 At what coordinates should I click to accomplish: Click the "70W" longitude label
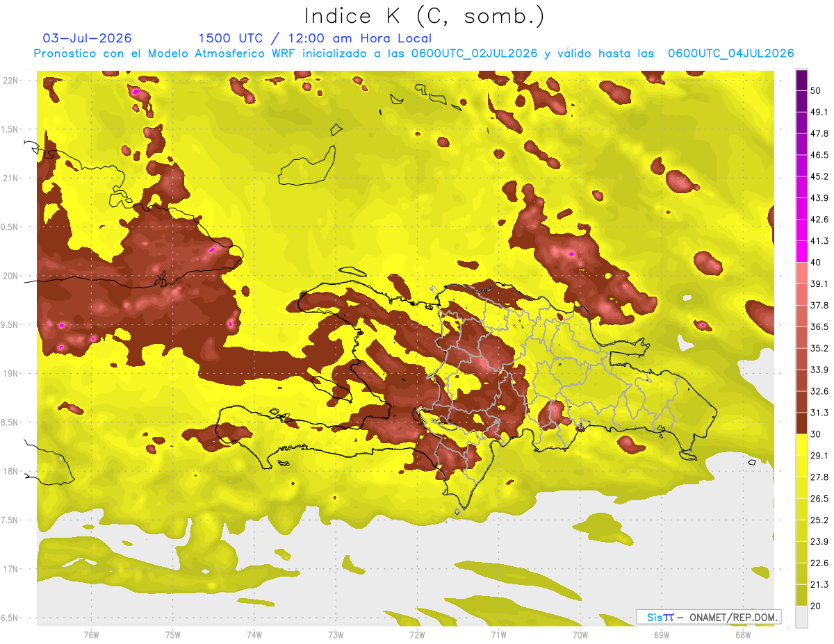(580, 634)
